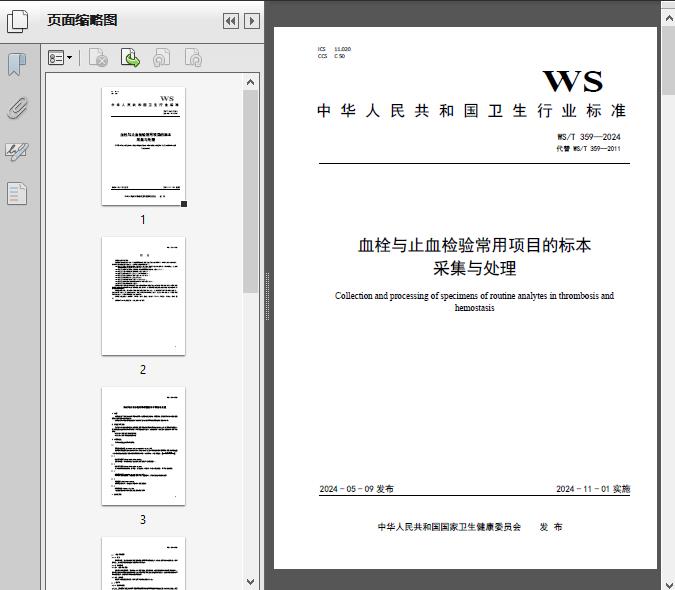675x590 pixels.
Task: Click the document view scrollbar thumb
Action: [669, 60]
